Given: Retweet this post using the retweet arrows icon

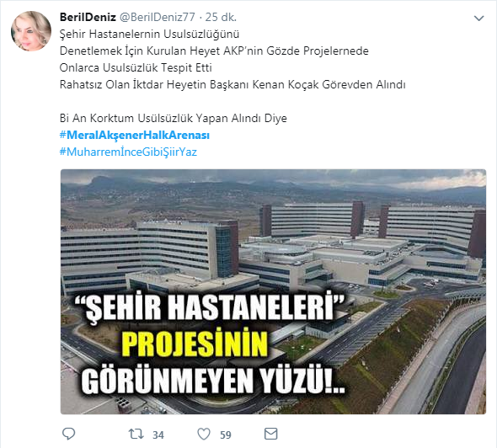Looking at the screenshot, I should [136, 434].
